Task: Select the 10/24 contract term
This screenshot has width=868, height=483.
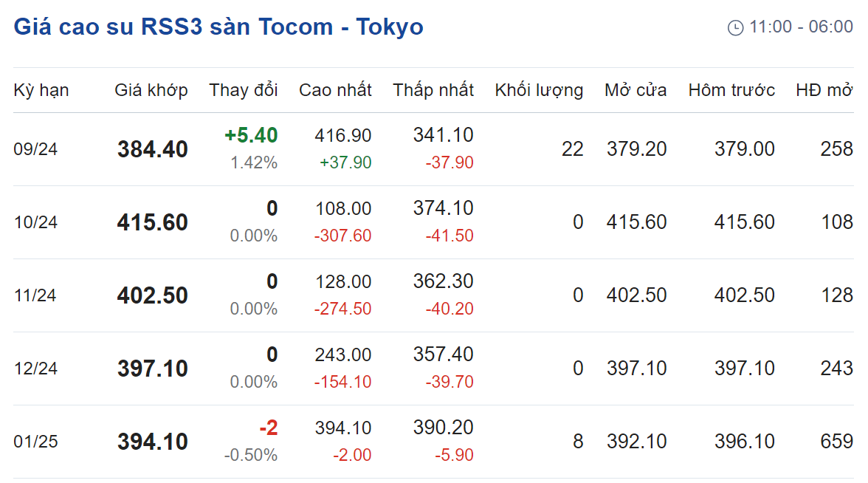Action: point(35,222)
